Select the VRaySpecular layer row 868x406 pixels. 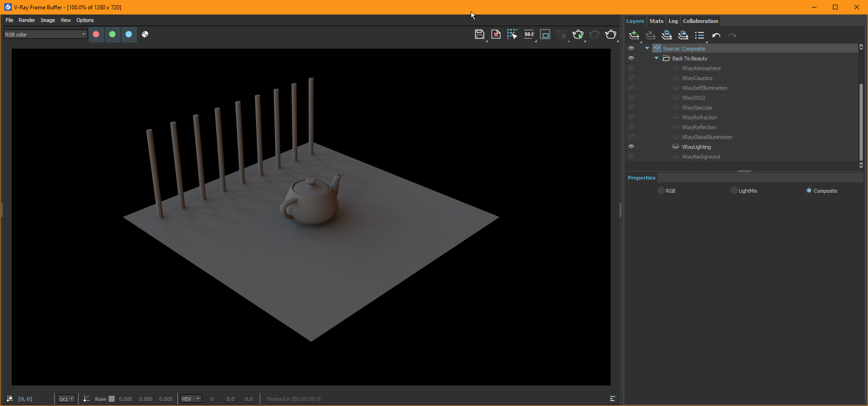point(742,107)
